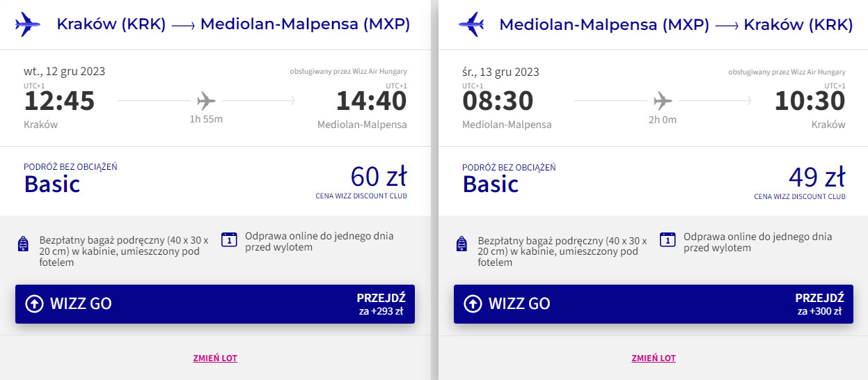Click the 12:45 departure time from Kraków
Viewport: 868px width, 380px height.
pyautogui.click(x=59, y=102)
